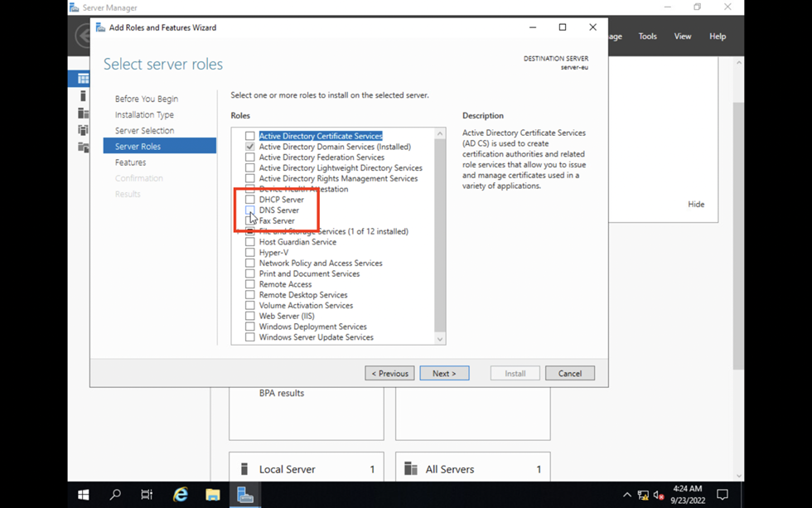
Task: Click the Next button
Action: point(444,374)
